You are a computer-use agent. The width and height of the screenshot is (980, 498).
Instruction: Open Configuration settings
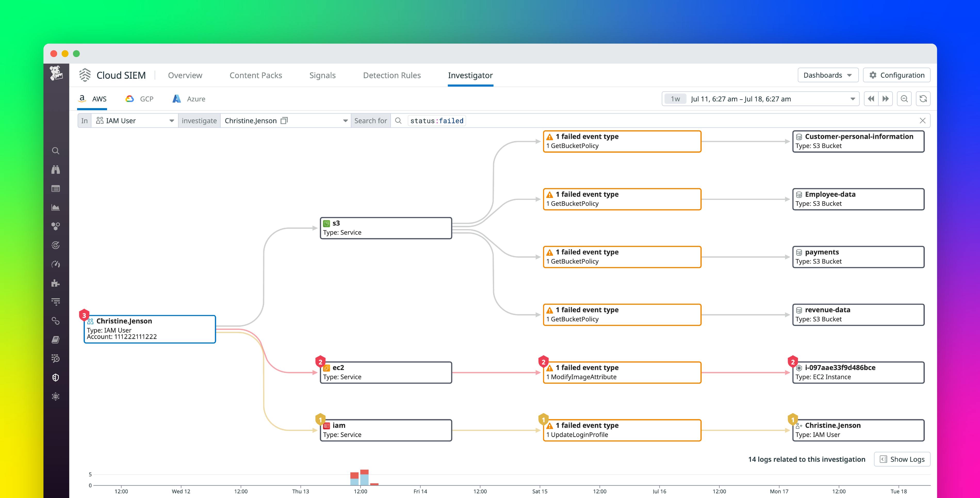pos(896,75)
